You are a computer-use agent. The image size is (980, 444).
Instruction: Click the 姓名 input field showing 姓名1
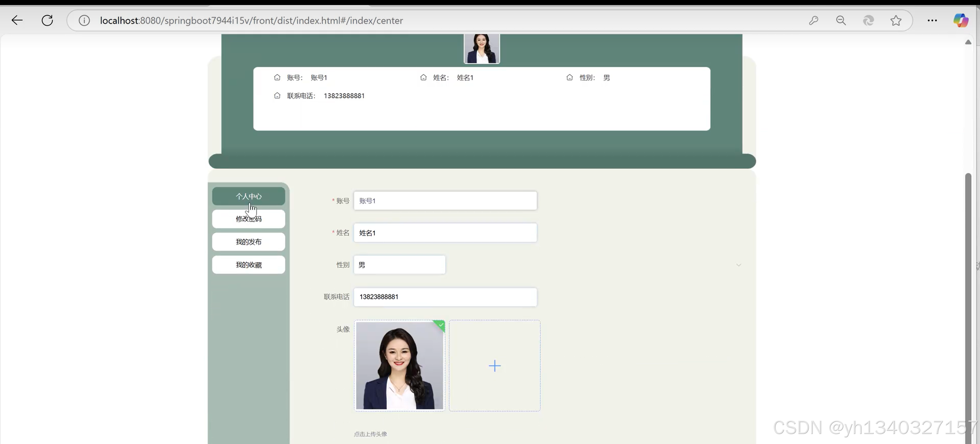tap(445, 233)
